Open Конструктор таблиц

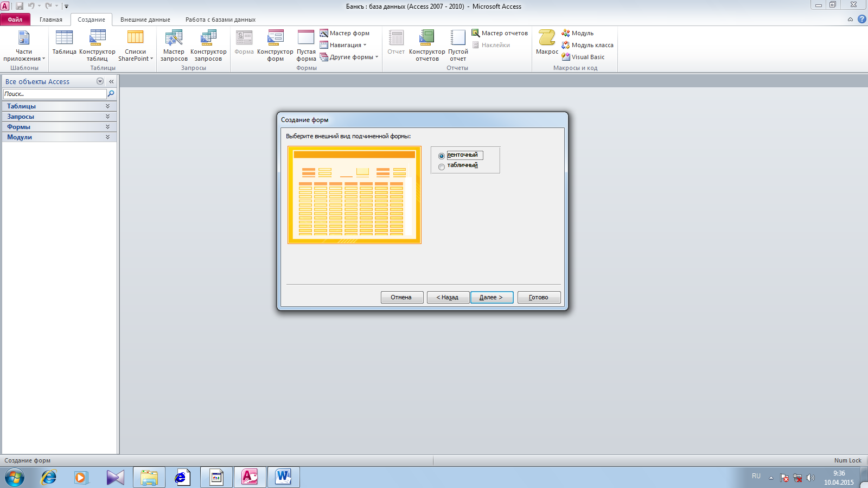[x=97, y=46]
